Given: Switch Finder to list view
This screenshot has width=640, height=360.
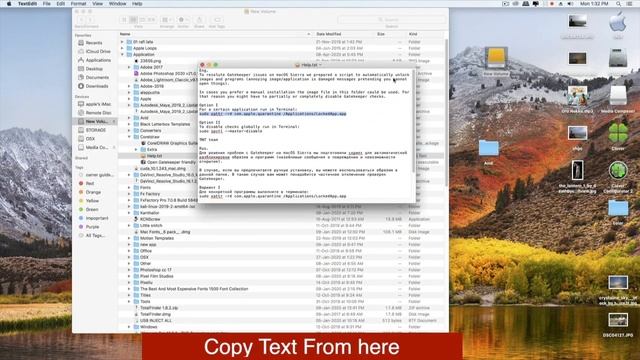Looking at the screenshot, I should point(133,20).
